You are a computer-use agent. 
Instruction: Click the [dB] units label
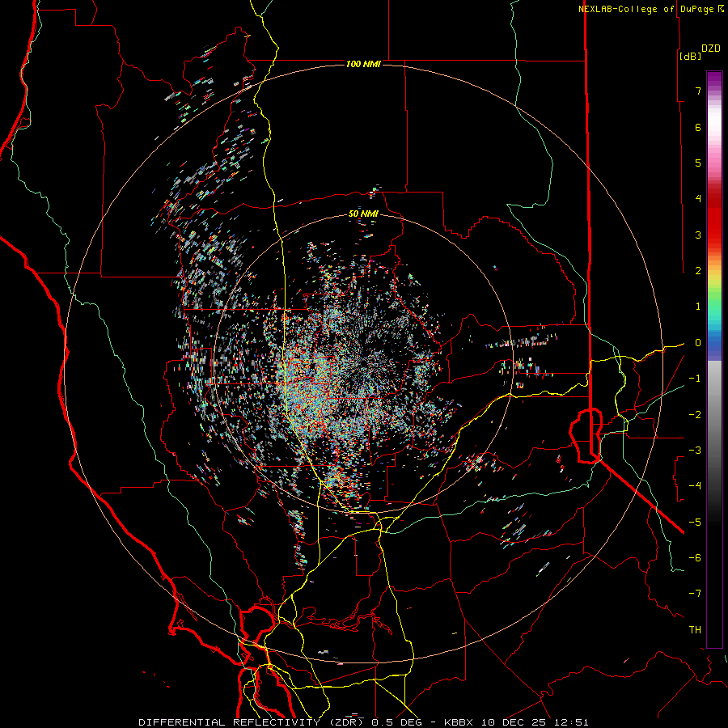691,56
